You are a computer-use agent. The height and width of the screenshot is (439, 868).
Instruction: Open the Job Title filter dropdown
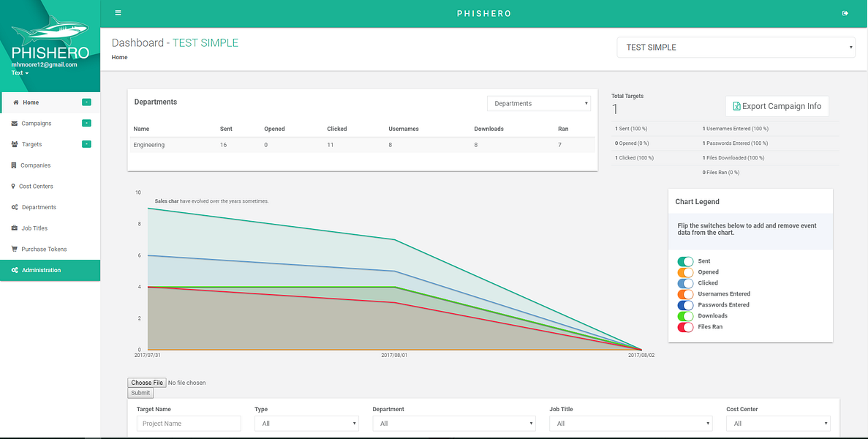point(630,424)
